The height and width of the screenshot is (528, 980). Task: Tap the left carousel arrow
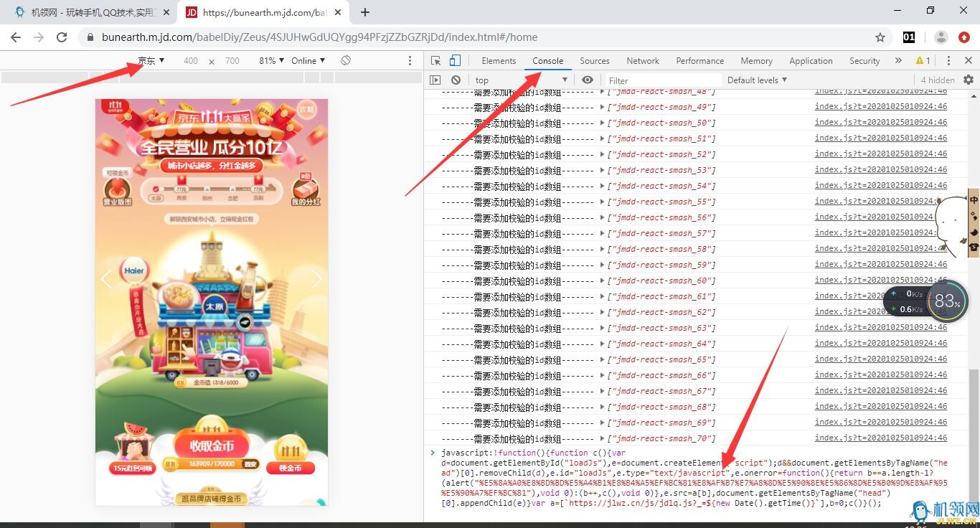pos(107,278)
